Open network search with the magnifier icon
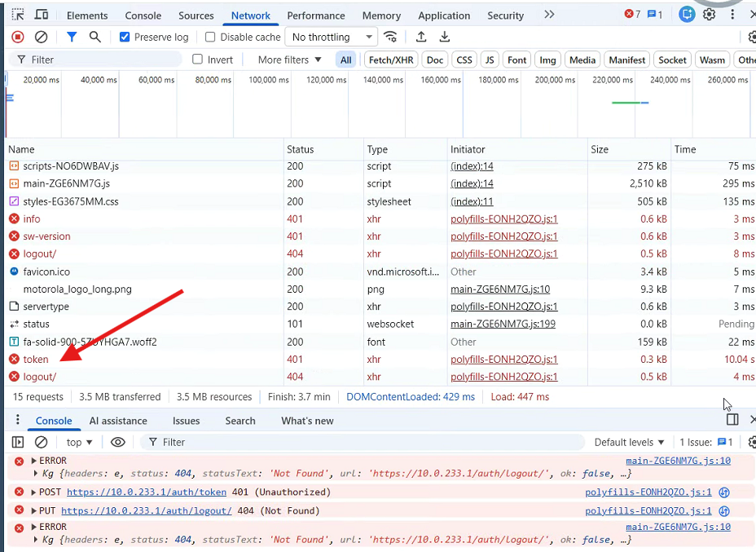This screenshot has width=756, height=552. pos(95,37)
